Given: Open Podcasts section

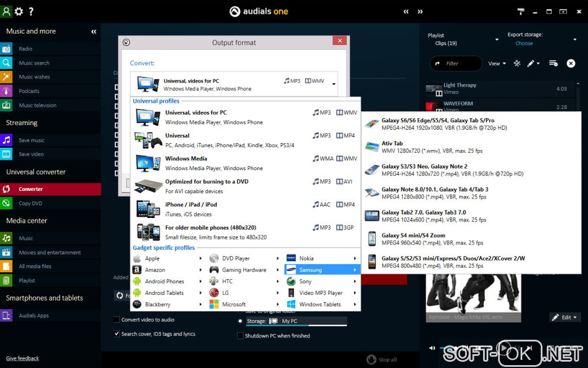Looking at the screenshot, I should coord(50,91).
